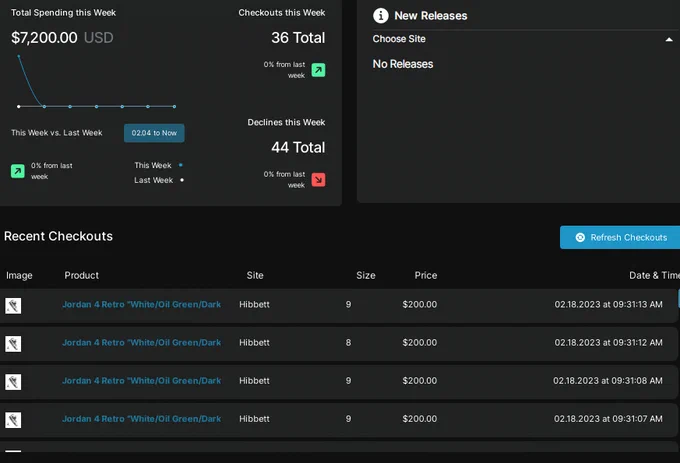680x463 pixels.
Task: Click the 02.04 to Now date range button
Action: 154,133
